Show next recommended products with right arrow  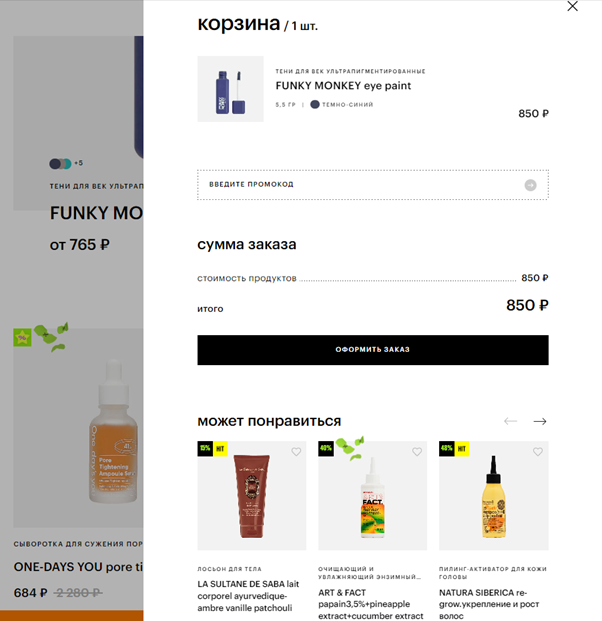coord(540,421)
